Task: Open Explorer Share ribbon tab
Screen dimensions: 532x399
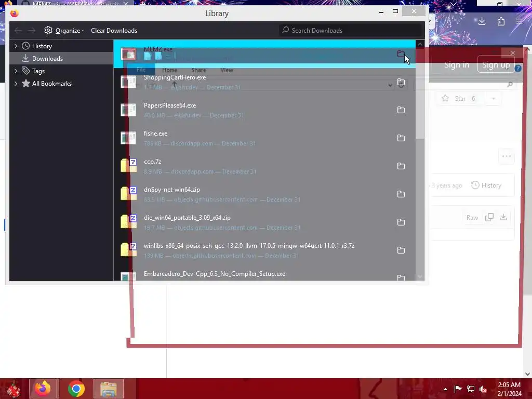Action: click(x=198, y=70)
